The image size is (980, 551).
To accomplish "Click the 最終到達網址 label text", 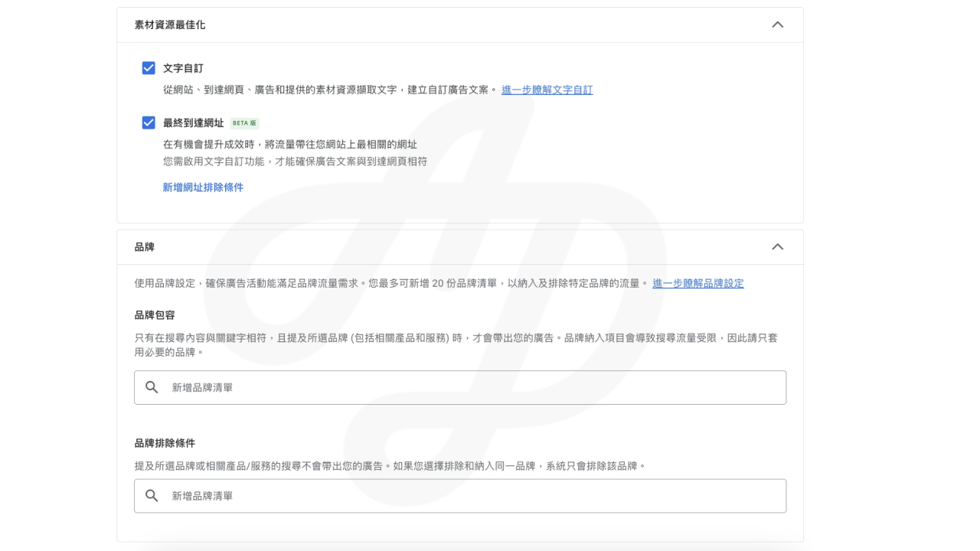I will pos(193,122).
